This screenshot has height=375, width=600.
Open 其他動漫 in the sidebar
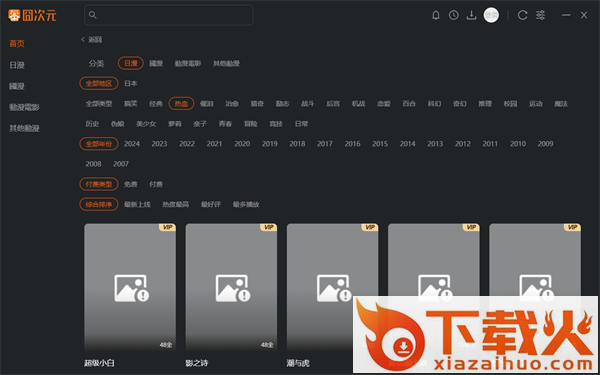click(x=24, y=128)
